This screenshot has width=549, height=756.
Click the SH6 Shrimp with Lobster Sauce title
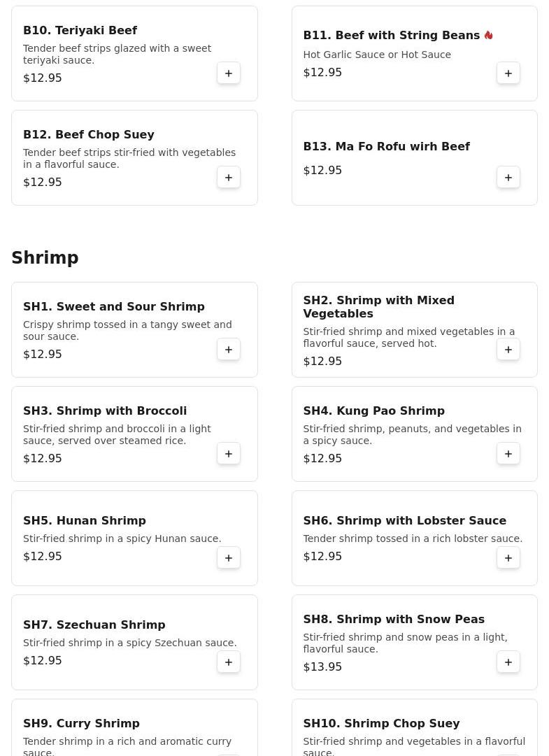tap(404, 521)
